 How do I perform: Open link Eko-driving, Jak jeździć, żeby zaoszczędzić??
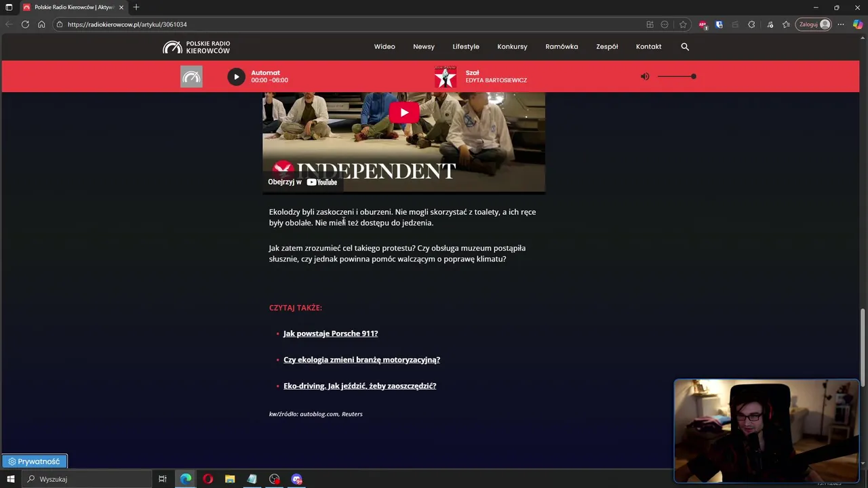pos(359,386)
